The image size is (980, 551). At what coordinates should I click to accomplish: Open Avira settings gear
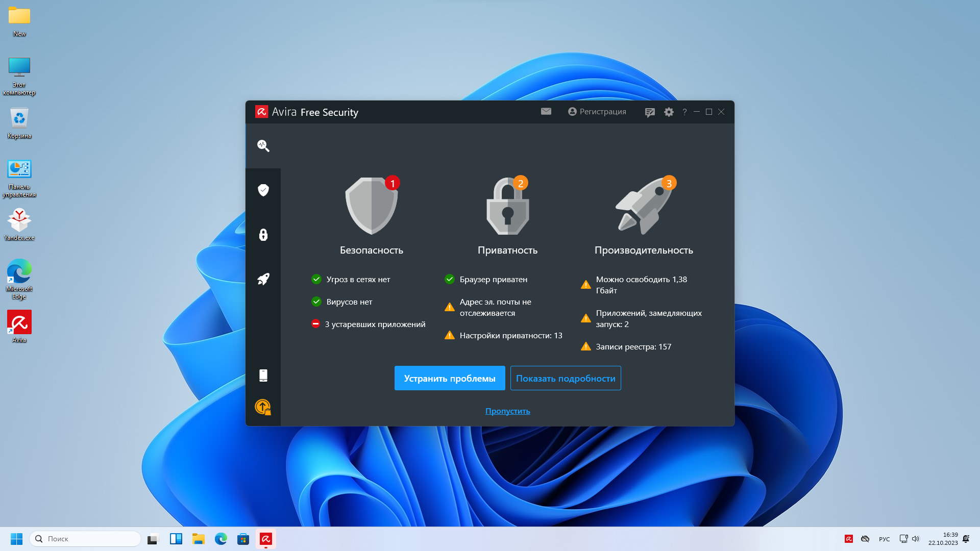click(669, 112)
